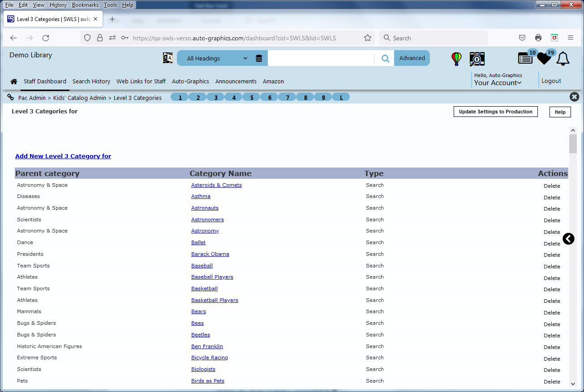Delete the Bees category row
The image size is (584, 392).
point(552,324)
